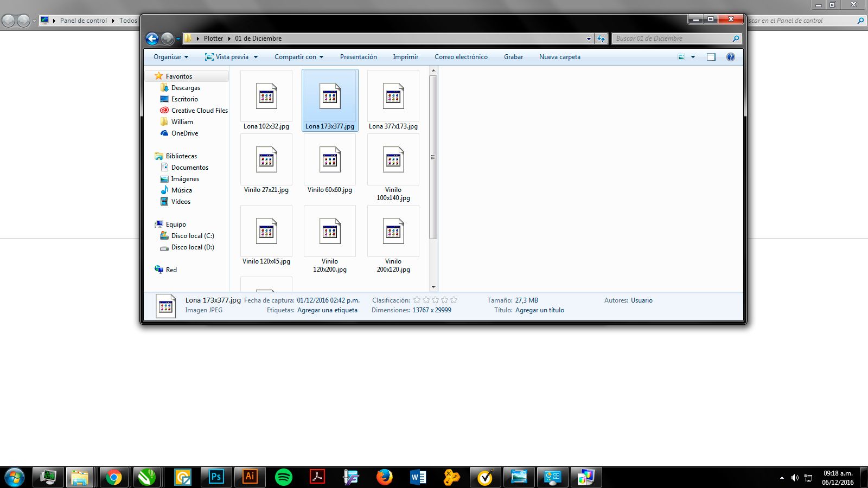Click Grabar in the toolbar
This screenshot has width=868, height=488.
pyautogui.click(x=513, y=57)
